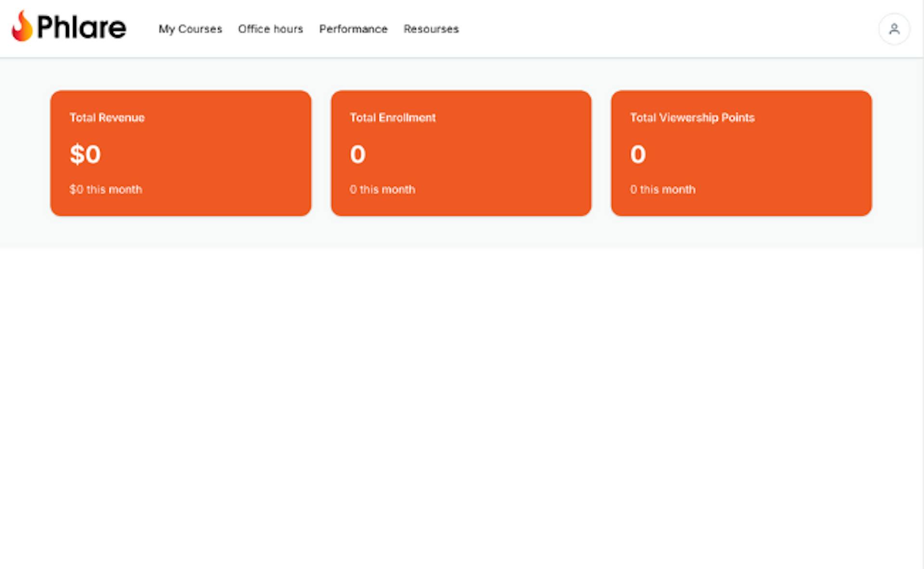The width and height of the screenshot is (924, 569).
Task: Click the large $0 revenue value
Action: pyautogui.click(x=85, y=155)
